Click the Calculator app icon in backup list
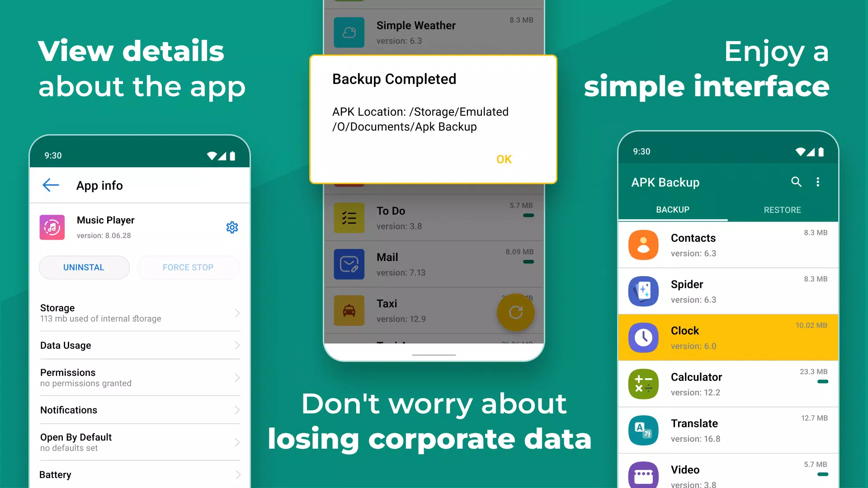 (x=644, y=383)
